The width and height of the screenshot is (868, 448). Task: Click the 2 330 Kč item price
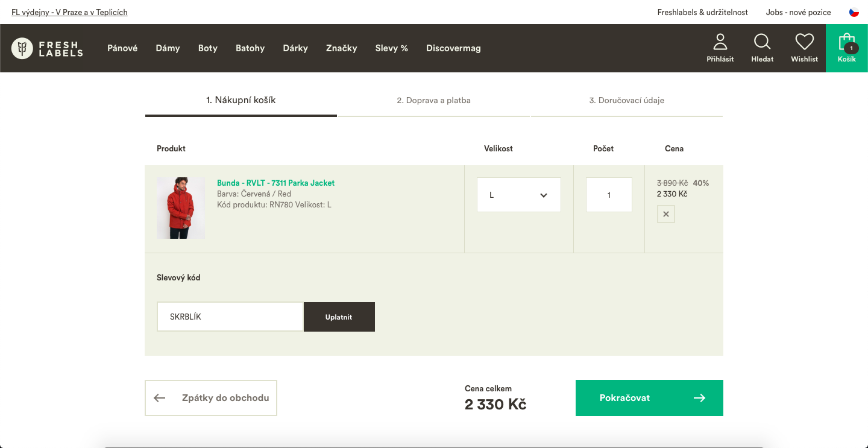click(x=672, y=194)
